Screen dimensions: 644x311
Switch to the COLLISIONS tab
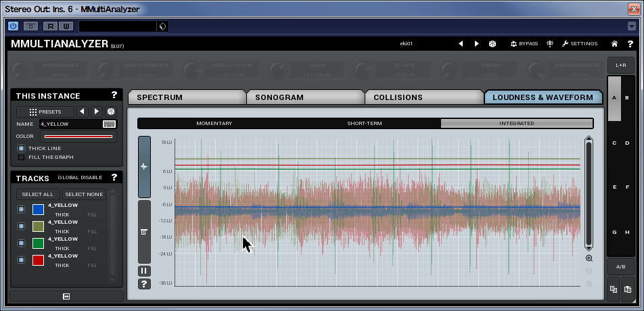point(424,97)
